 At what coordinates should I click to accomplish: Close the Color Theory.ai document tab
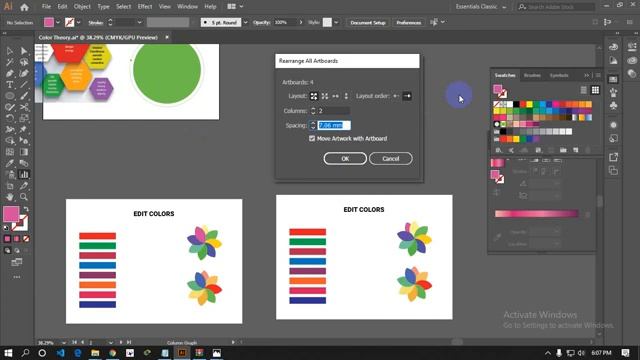point(167,37)
